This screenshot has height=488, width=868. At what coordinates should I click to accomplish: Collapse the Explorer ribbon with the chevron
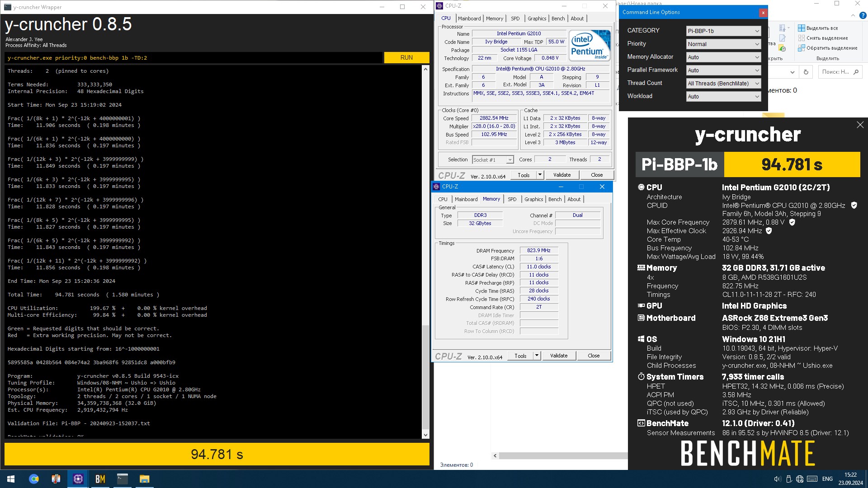[x=853, y=15]
